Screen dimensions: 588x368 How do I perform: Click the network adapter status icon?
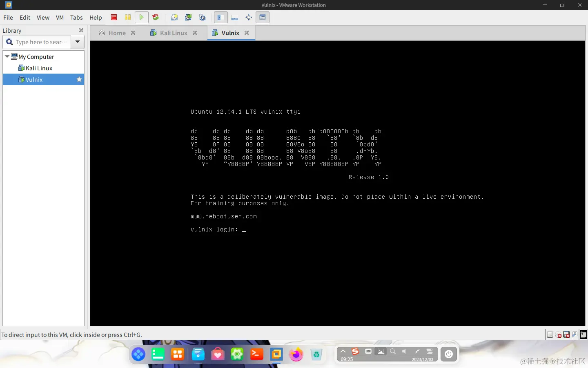pos(550,334)
